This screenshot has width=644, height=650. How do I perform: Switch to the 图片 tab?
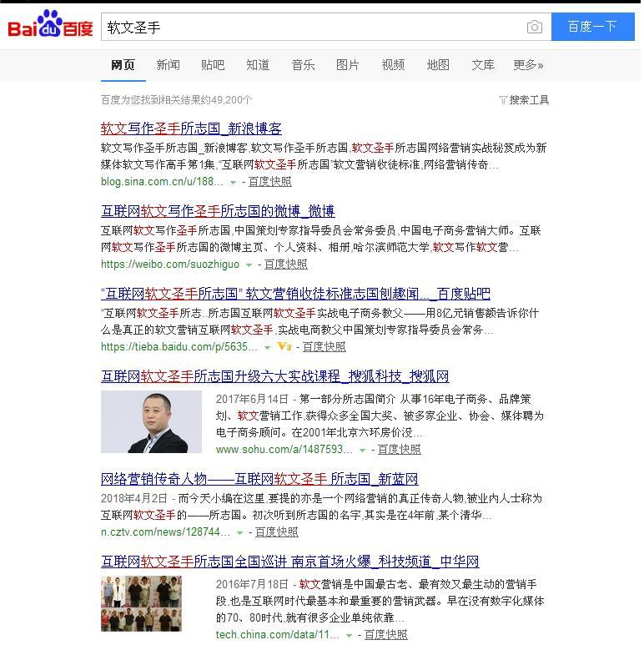[x=348, y=65]
